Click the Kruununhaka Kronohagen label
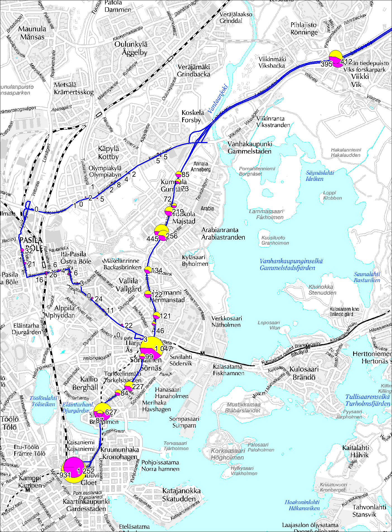Image resolution: width=392 pixels, height=532 pixels. point(120,453)
